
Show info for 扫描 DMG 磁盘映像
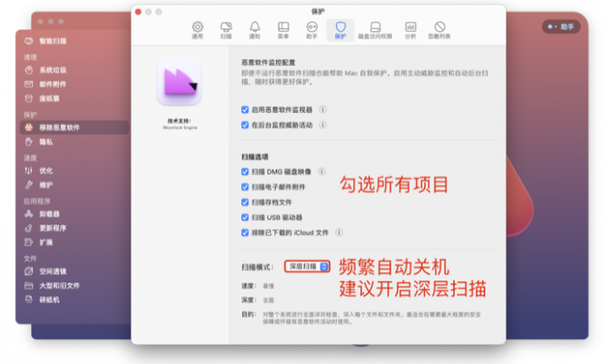pyautogui.click(x=322, y=172)
